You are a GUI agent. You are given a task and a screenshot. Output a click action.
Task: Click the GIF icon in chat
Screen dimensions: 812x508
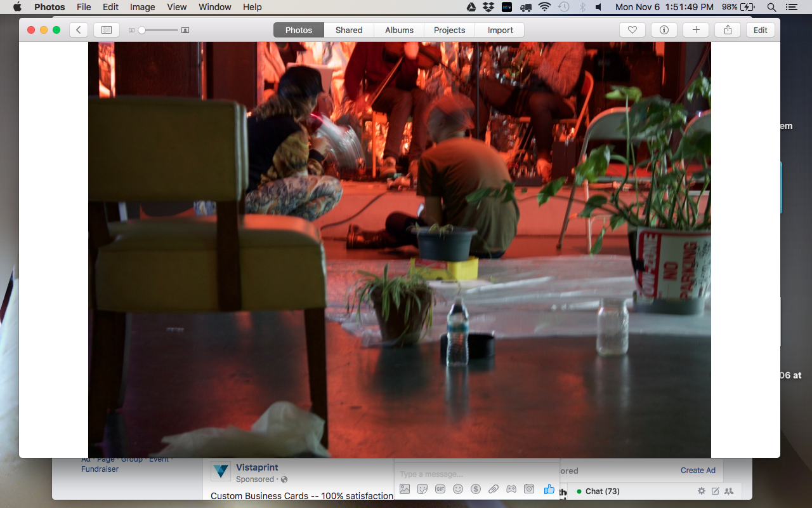click(440, 489)
